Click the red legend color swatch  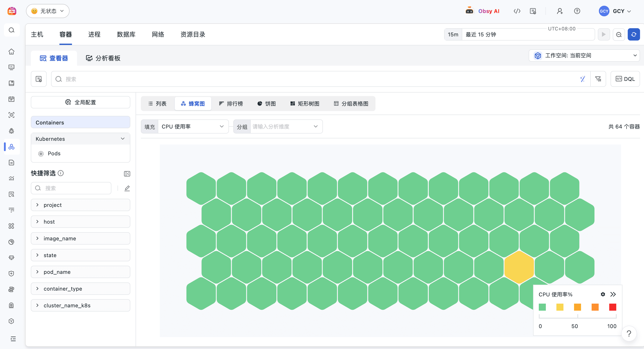[613, 307]
